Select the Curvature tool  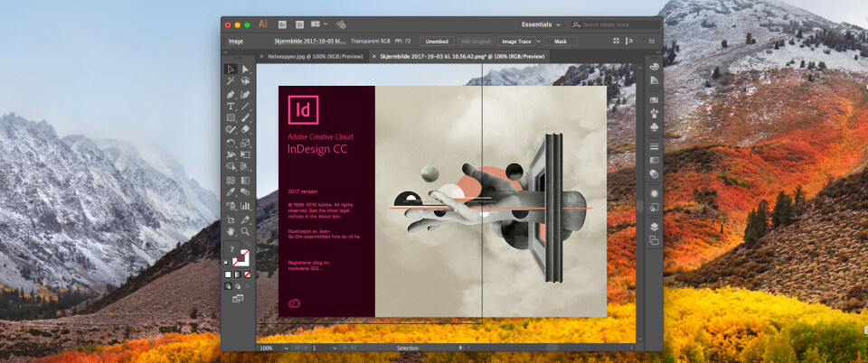pyautogui.click(x=245, y=94)
